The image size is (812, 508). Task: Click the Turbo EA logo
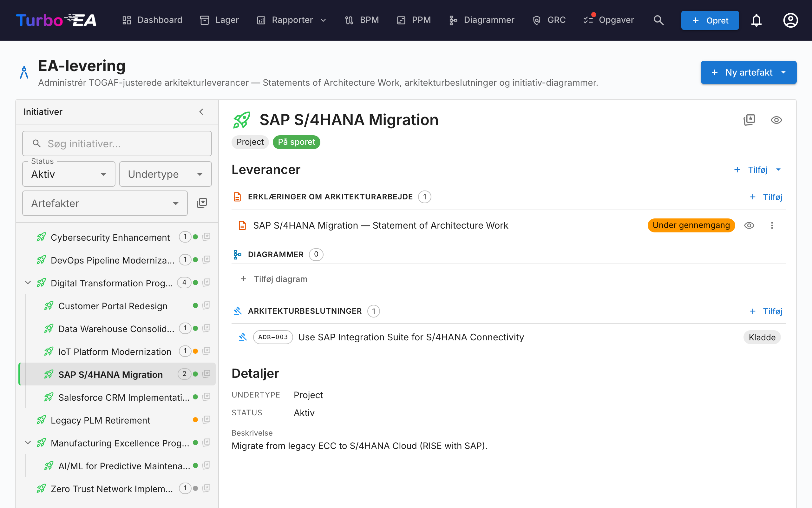(x=56, y=20)
